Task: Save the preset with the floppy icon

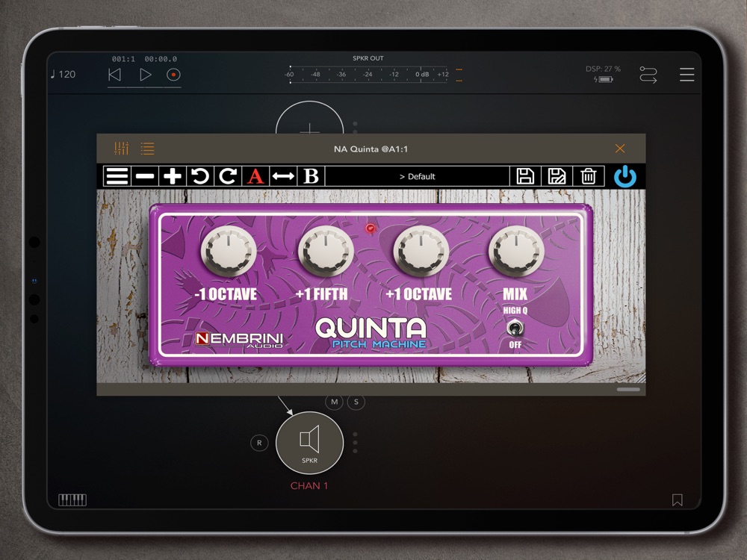Action: tap(525, 176)
